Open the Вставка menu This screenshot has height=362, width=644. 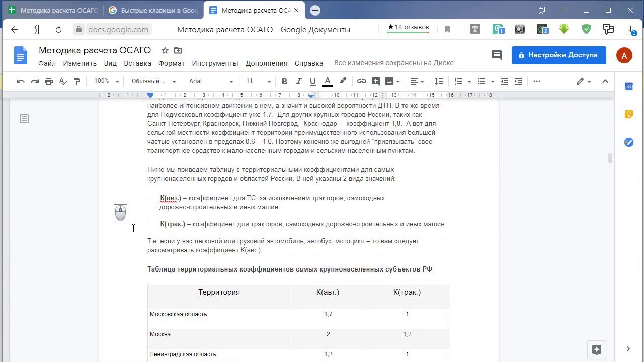pyautogui.click(x=137, y=63)
